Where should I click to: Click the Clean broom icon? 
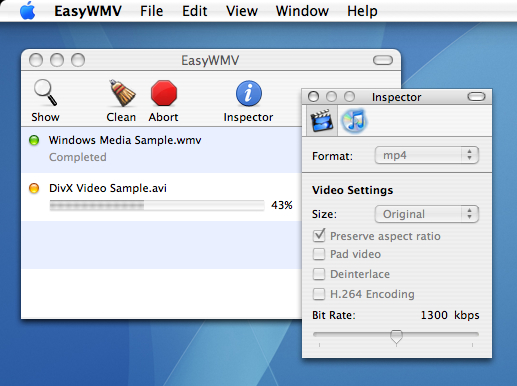[122, 93]
